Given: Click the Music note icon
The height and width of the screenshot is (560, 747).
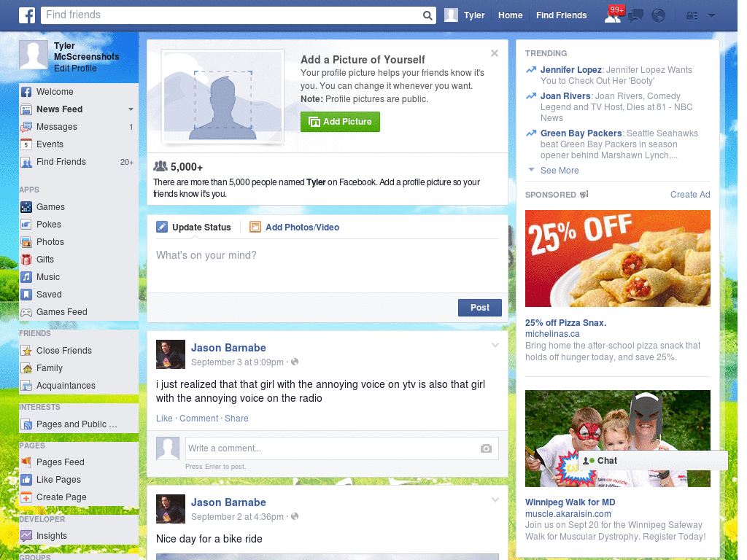Looking at the screenshot, I should pos(26,277).
